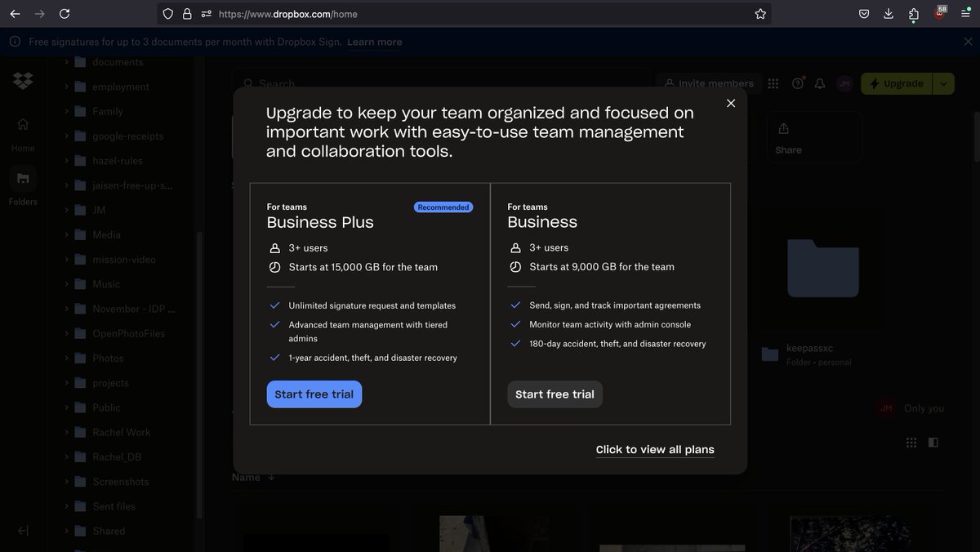Viewport: 980px width, 552px height.
Task: Open the projects folder
Action: [110, 383]
